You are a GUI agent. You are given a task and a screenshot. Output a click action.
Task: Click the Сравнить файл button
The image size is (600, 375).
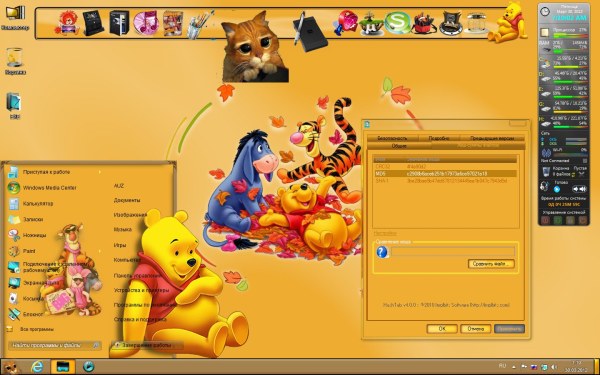(x=491, y=264)
